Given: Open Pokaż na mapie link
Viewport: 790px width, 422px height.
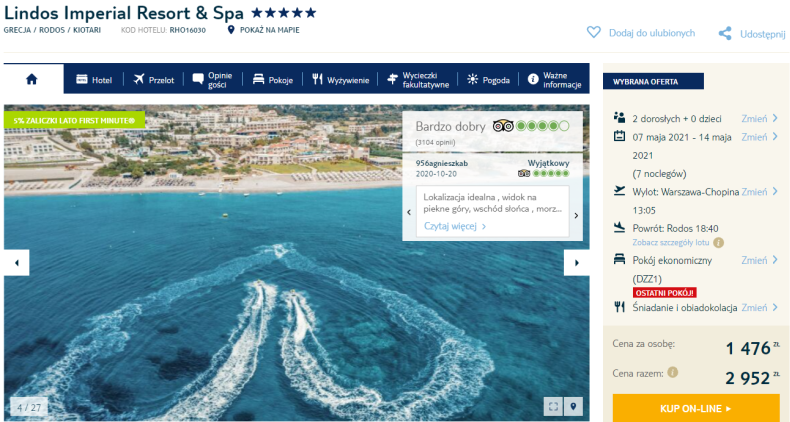Looking at the screenshot, I should pos(270,30).
